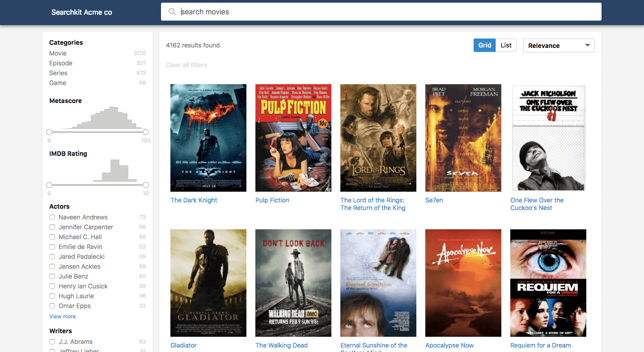The width and height of the screenshot is (644, 352).
Task: Check the Hugh Laurie actor checkbox
Action: (52, 296)
